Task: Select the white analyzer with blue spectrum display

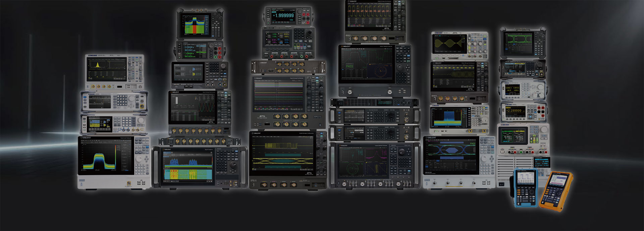Action: pyautogui.click(x=459, y=120)
